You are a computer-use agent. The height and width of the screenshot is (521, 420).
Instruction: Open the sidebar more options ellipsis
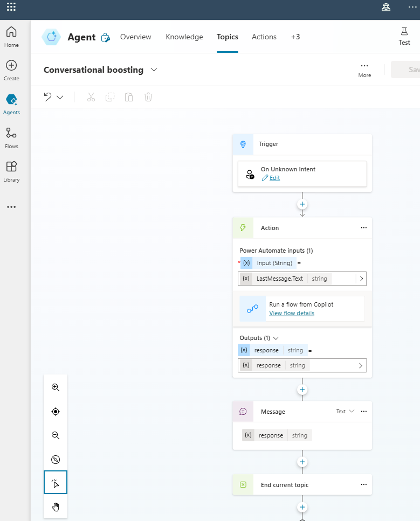11,207
